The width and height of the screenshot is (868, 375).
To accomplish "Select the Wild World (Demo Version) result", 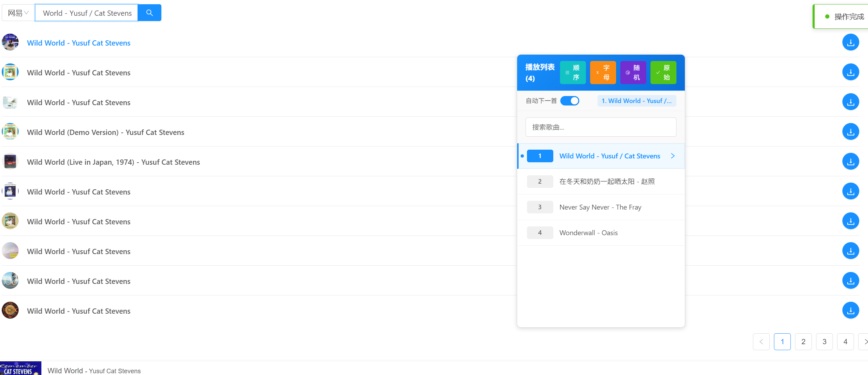I will pos(106,132).
